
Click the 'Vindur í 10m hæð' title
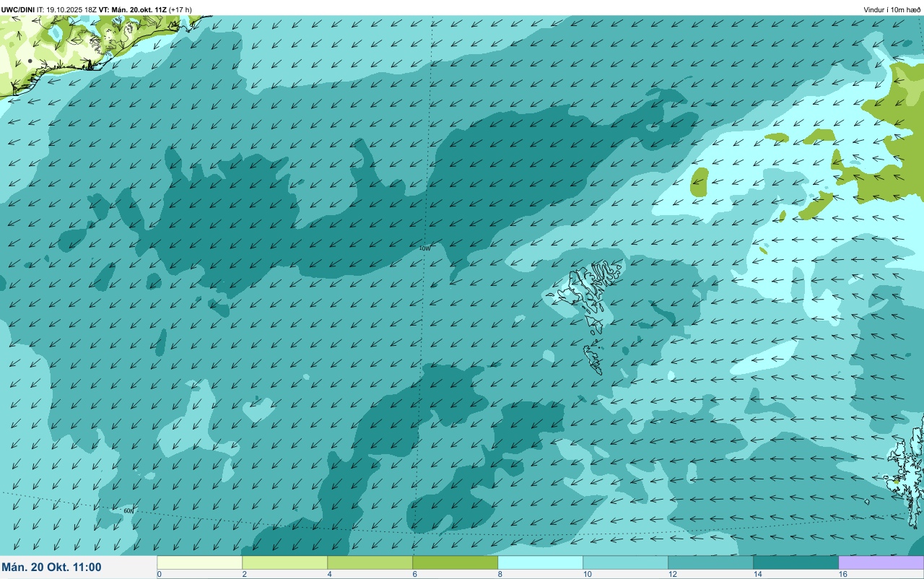coord(892,9)
